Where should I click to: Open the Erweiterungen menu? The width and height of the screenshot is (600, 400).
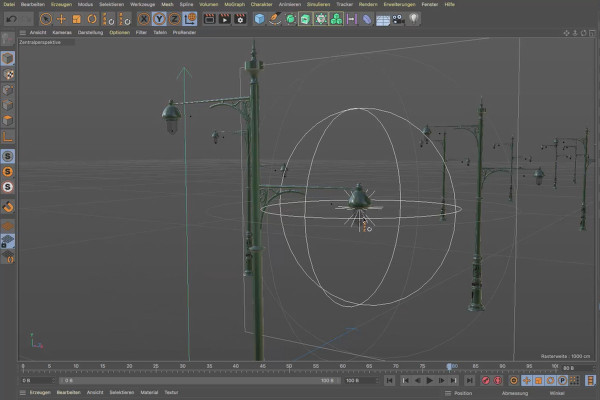click(399, 4)
